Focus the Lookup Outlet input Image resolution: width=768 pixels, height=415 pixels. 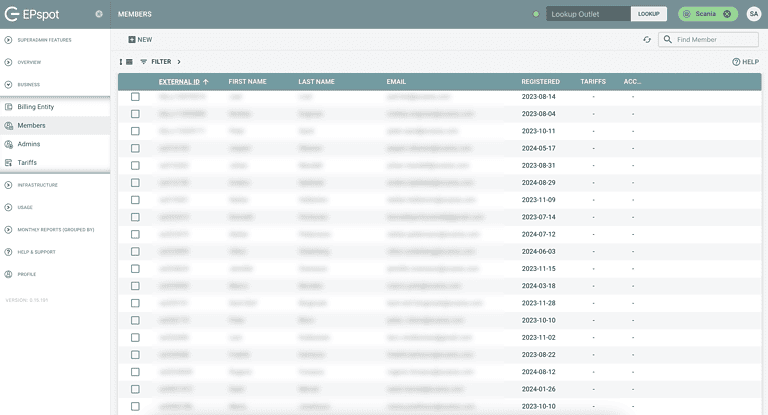(588, 14)
